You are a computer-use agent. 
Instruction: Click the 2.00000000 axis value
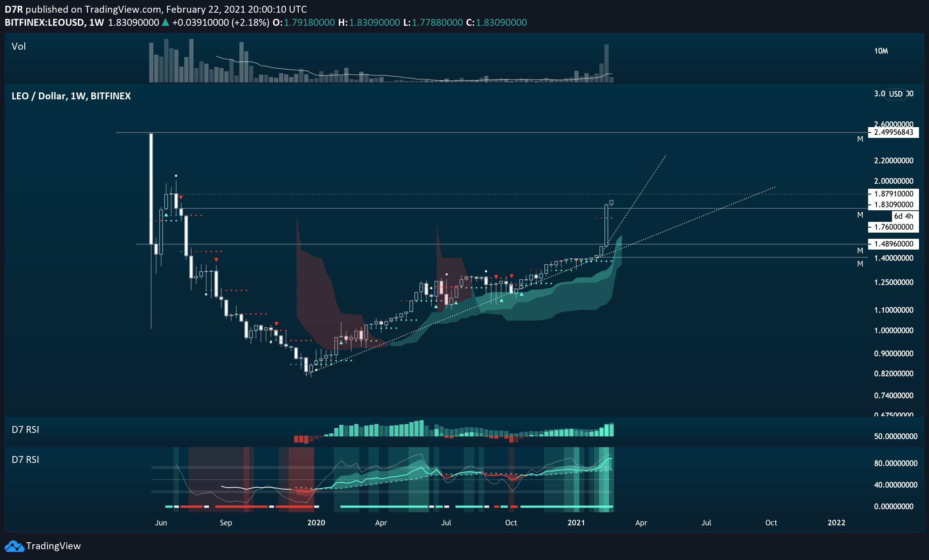894,181
